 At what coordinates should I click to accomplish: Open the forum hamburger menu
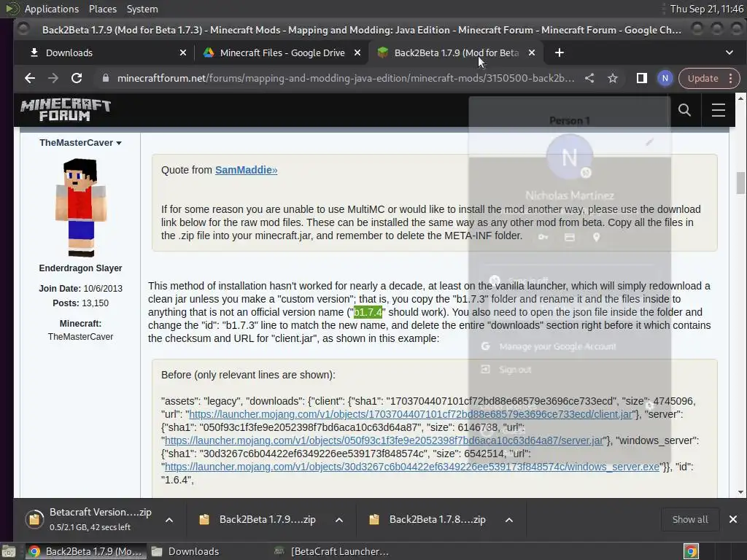719,110
